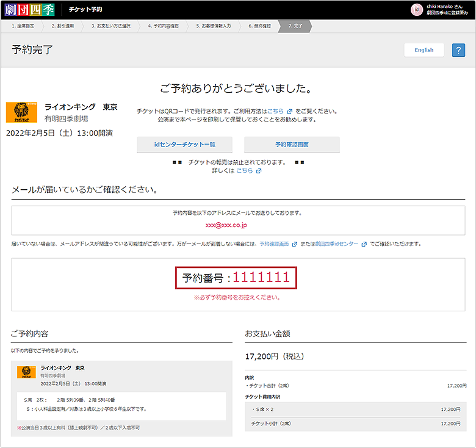Screen dimensions: 476x448
Task: Select step 2. 割引適用 in progress bar
Action: tap(62, 26)
